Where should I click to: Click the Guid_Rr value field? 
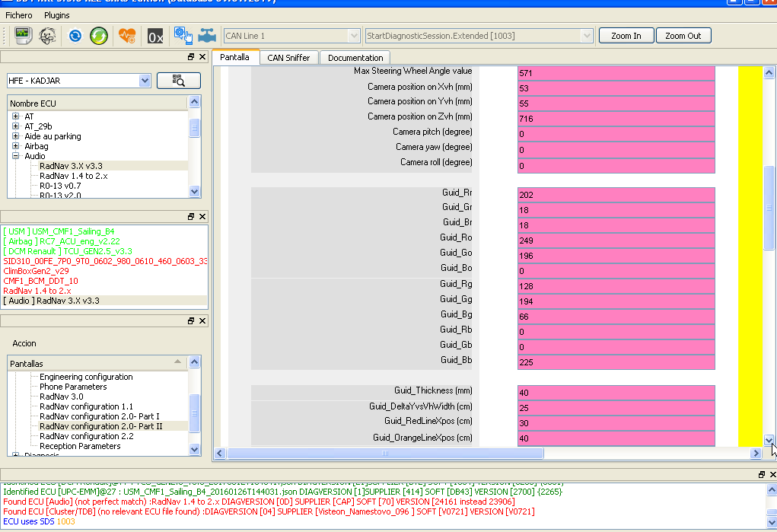coord(616,195)
